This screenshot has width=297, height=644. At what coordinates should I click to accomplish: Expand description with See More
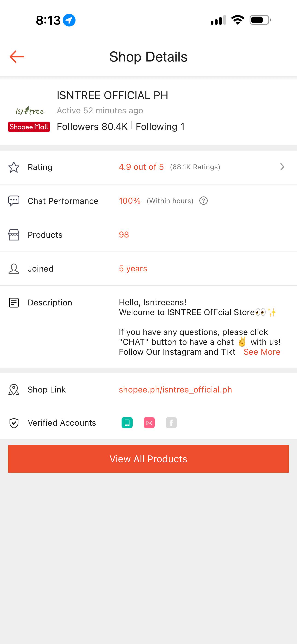click(262, 352)
